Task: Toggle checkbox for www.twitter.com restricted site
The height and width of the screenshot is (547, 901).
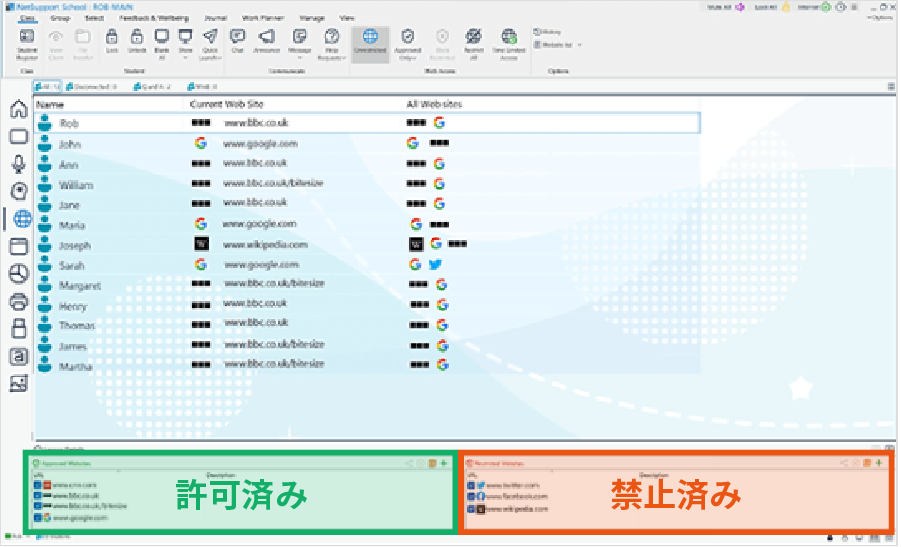Action: point(471,486)
